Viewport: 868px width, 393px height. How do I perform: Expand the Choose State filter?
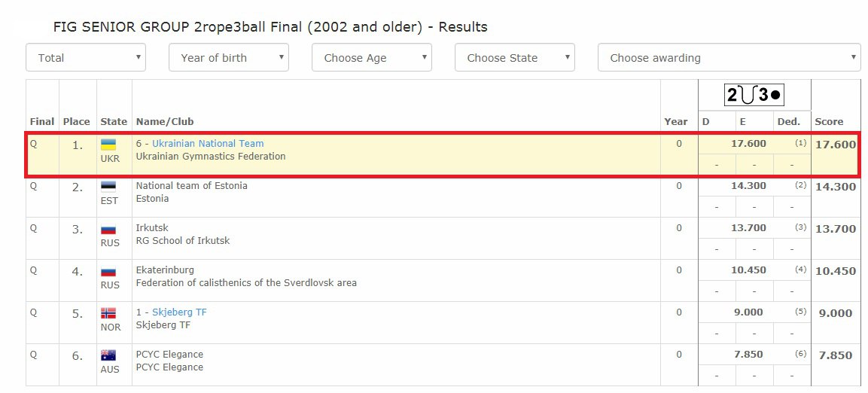515,58
